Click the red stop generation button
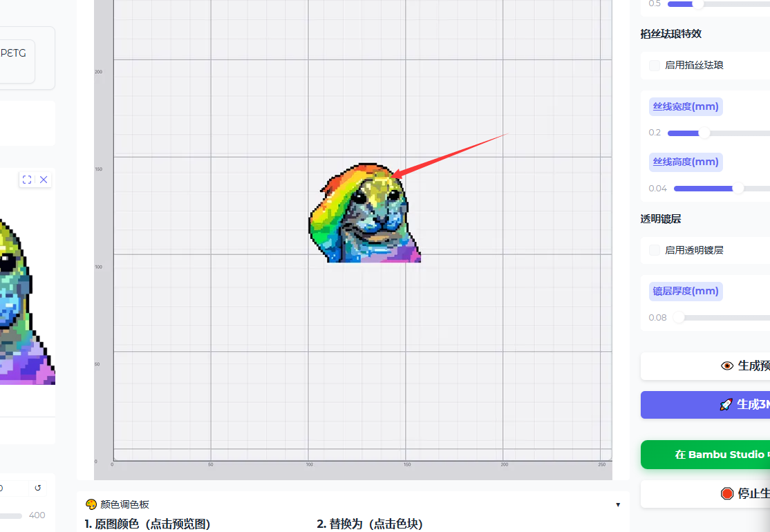Screen dimensions: 770x532 (x=706, y=493)
